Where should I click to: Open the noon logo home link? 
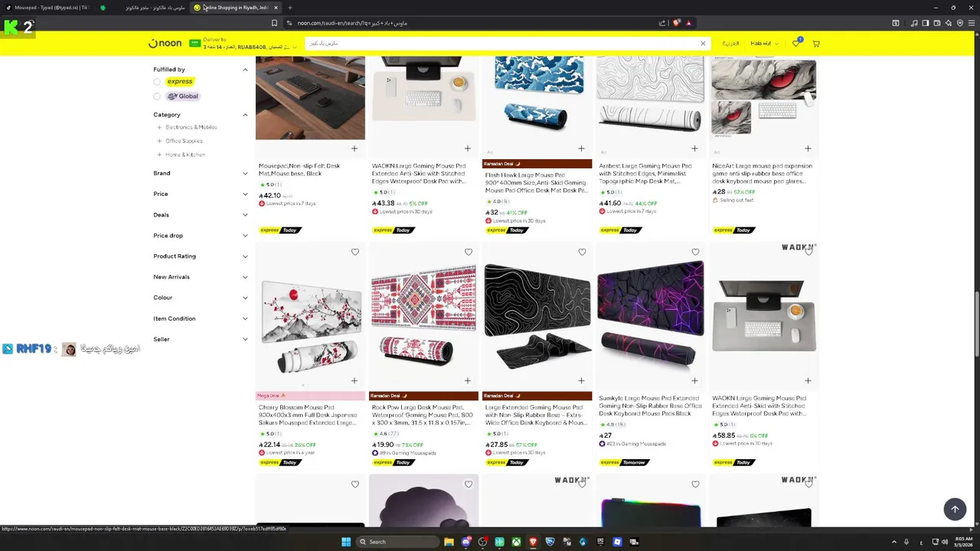click(165, 44)
